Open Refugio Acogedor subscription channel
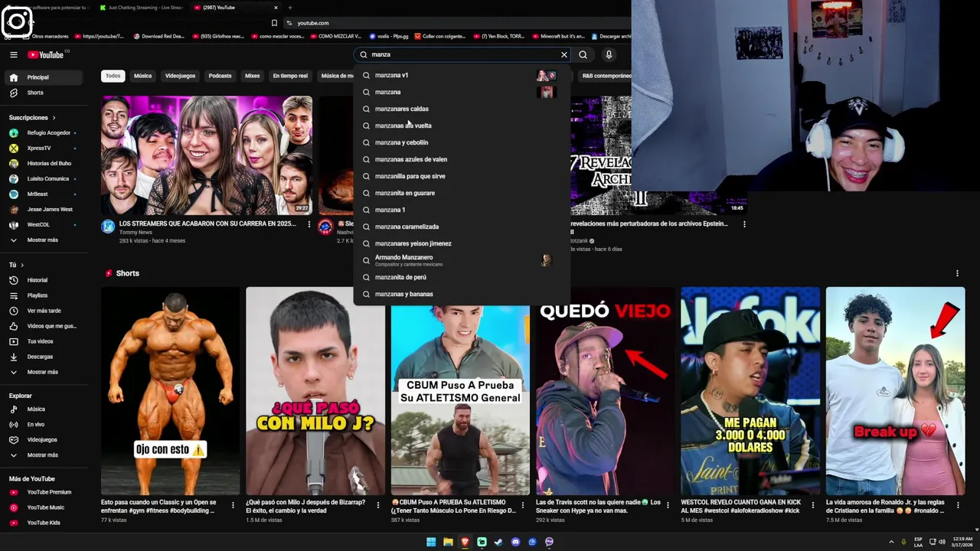The image size is (980, 551). coord(44,133)
